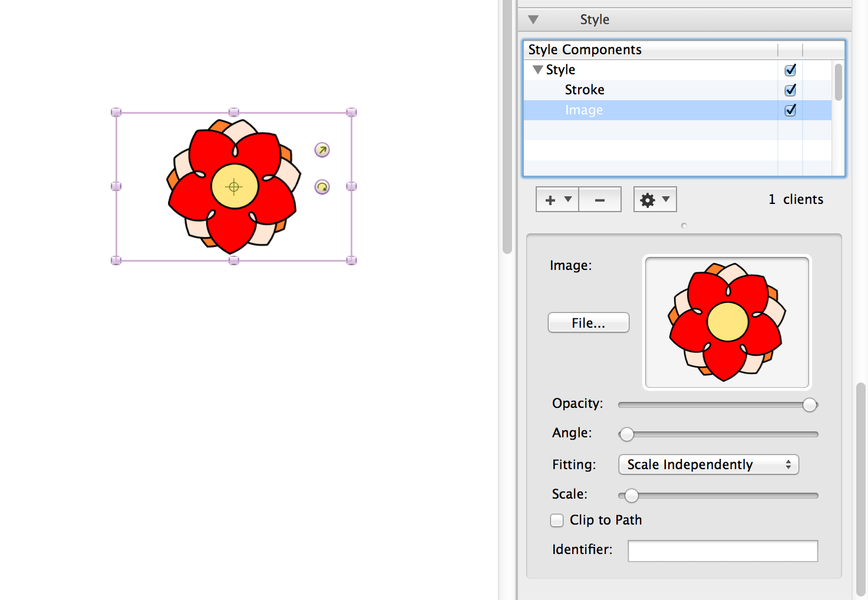Click the Identifier text field
868x600 pixels.
tap(722, 551)
